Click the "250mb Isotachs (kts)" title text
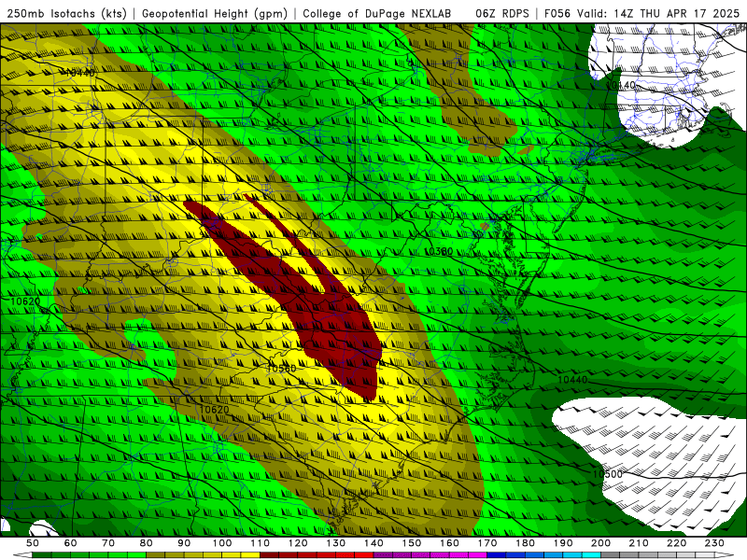 pos(66,13)
